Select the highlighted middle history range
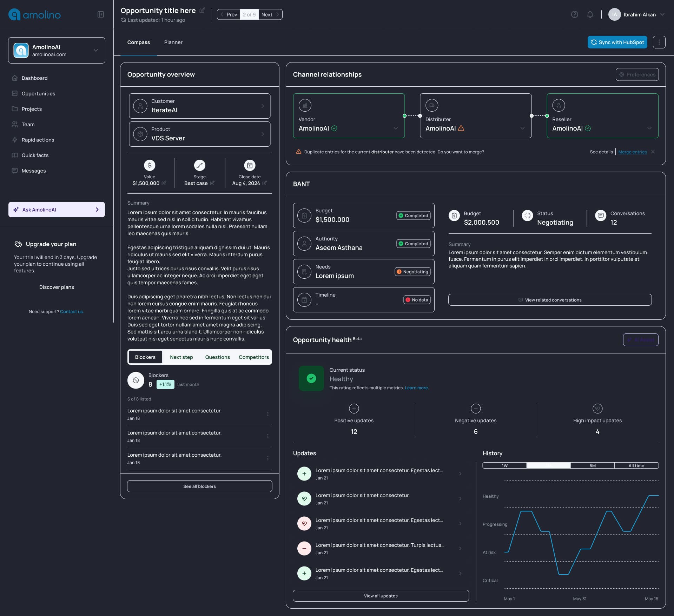This screenshot has height=616, width=674. tap(548, 466)
